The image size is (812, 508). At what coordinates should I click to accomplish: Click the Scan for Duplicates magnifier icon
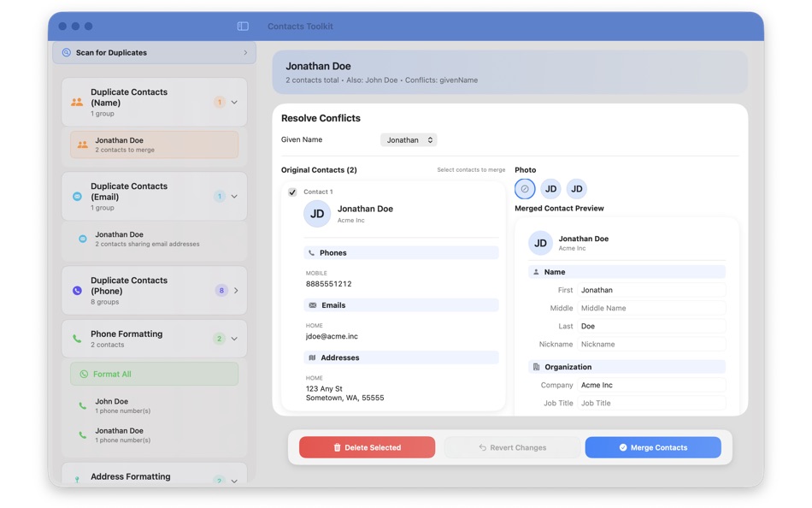(x=67, y=52)
